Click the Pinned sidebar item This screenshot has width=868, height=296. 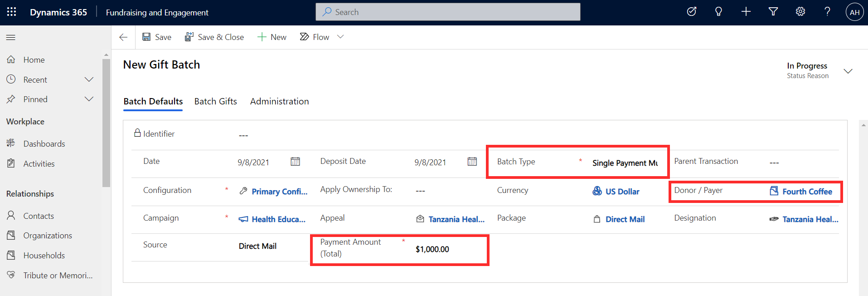(35, 99)
